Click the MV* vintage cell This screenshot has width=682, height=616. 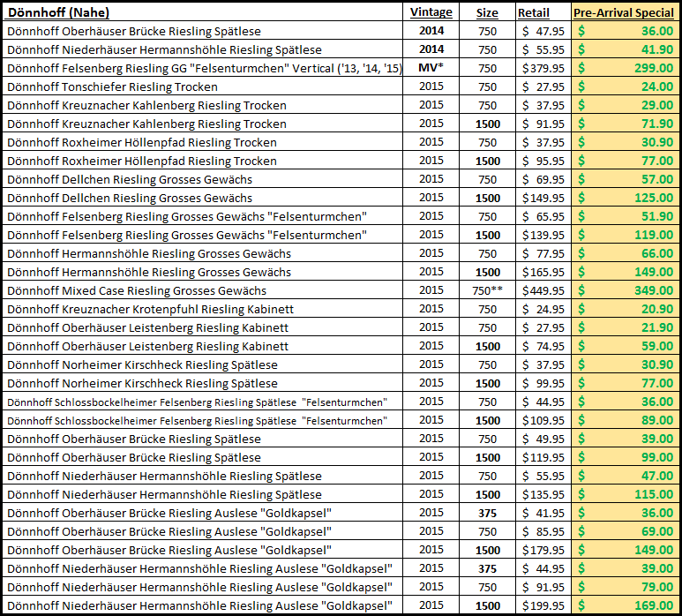click(431, 68)
